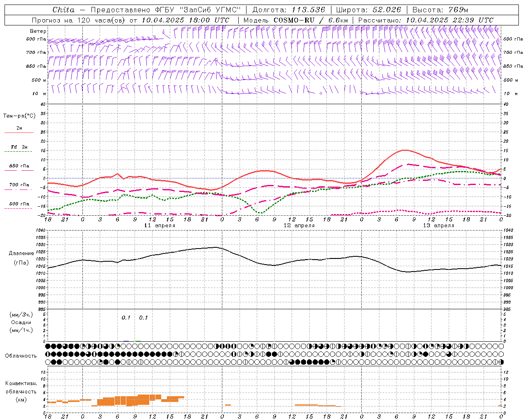The height and width of the screenshot is (420, 525).
Task: Click the station name Chita in the header
Action: (64, 10)
